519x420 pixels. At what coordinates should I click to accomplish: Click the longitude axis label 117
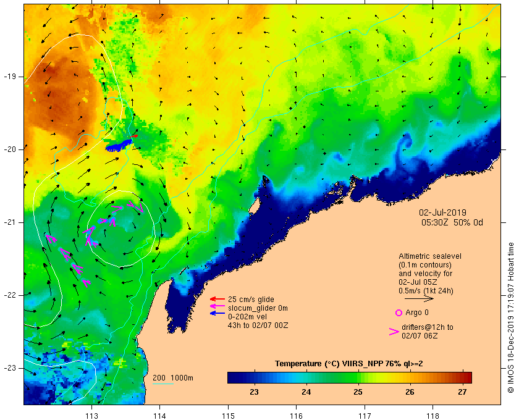point(365,416)
